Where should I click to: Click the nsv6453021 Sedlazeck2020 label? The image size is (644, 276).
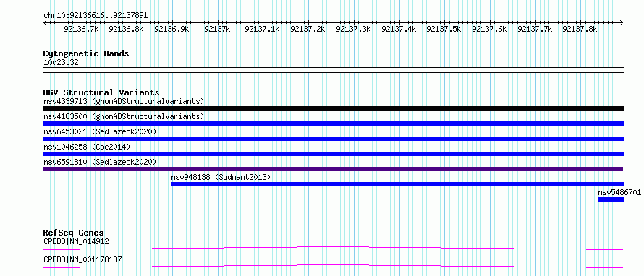pyautogui.click(x=100, y=131)
